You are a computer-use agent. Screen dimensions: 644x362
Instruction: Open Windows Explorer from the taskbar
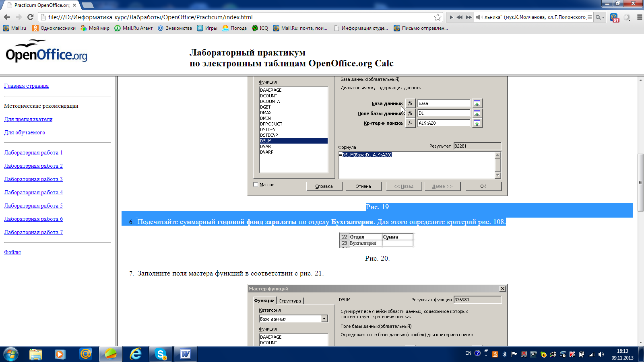tap(36, 354)
